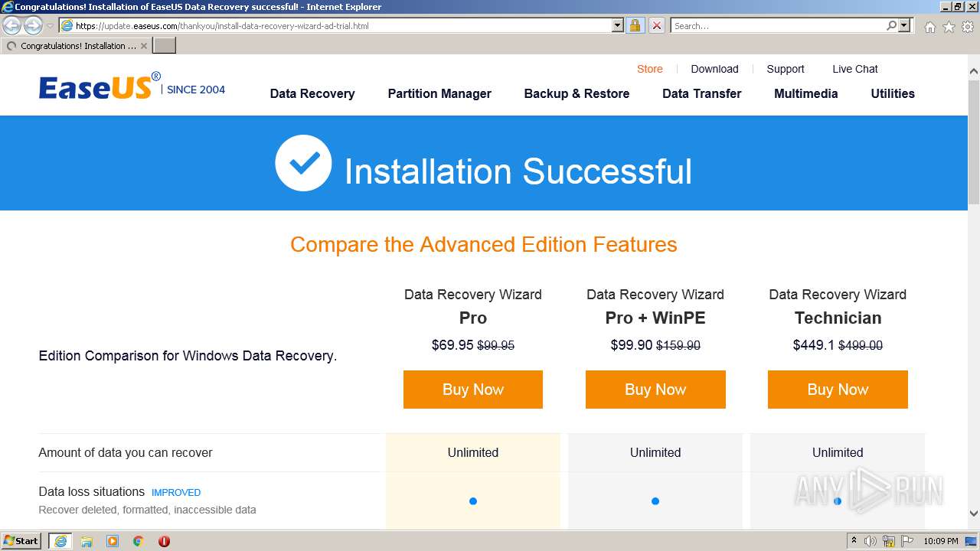Open the address bar dropdown arrow
The height and width of the screenshot is (551, 980).
pyautogui.click(x=618, y=25)
